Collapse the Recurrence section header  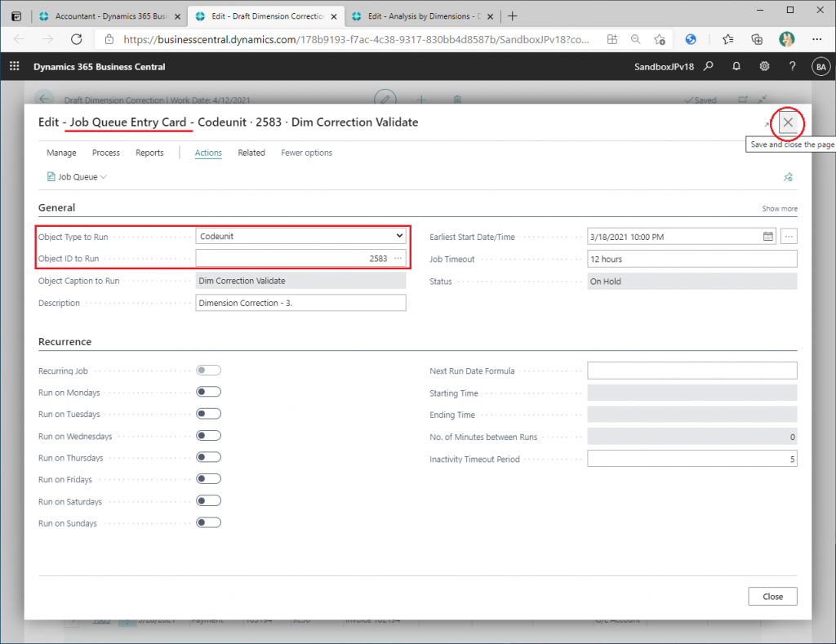(x=64, y=342)
